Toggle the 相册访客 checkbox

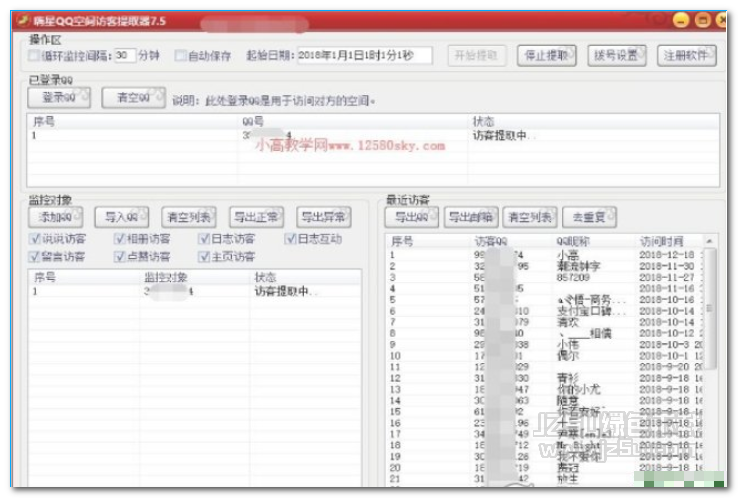point(119,239)
